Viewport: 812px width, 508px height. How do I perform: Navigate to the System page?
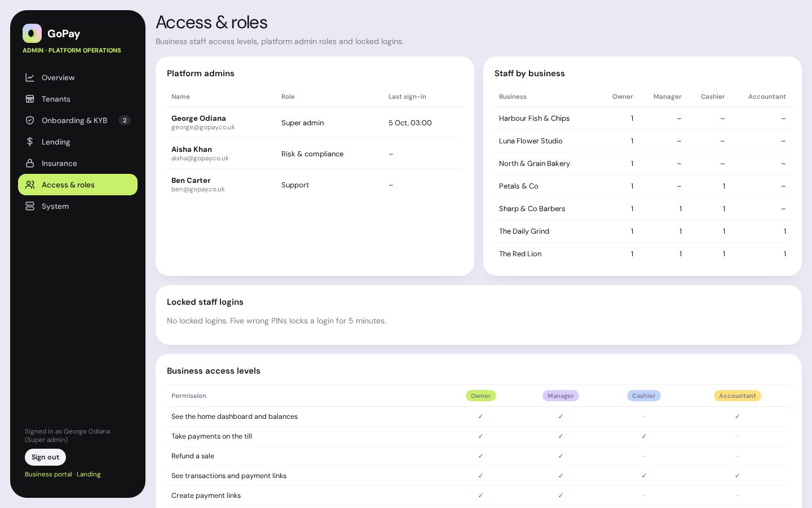coord(78,206)
